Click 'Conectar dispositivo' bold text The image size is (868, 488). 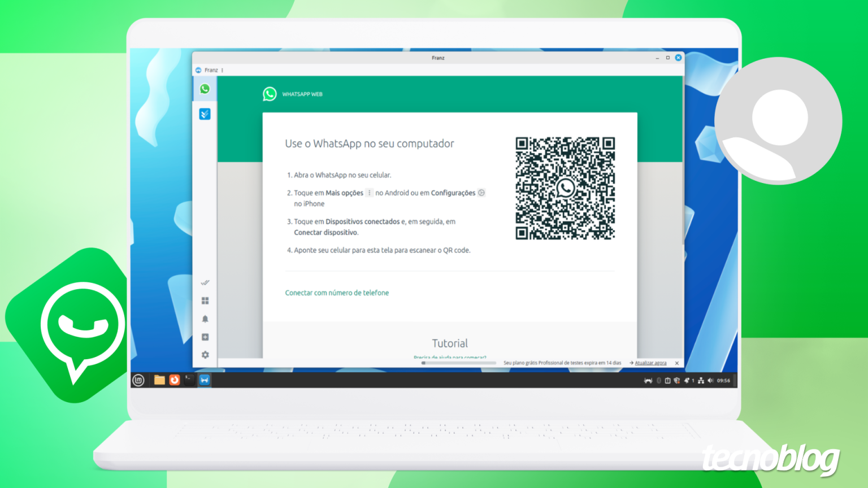[x=325, y=232]
